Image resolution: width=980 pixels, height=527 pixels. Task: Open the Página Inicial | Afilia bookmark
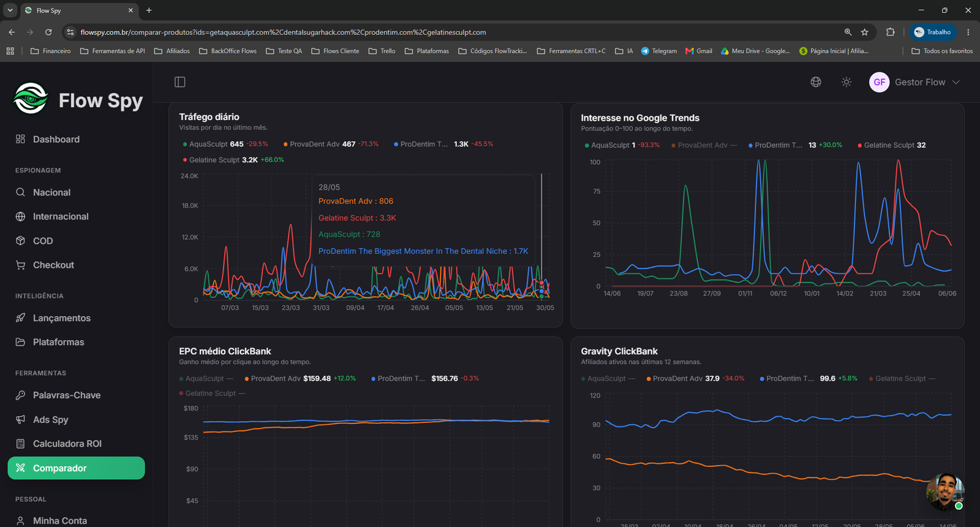834,51
